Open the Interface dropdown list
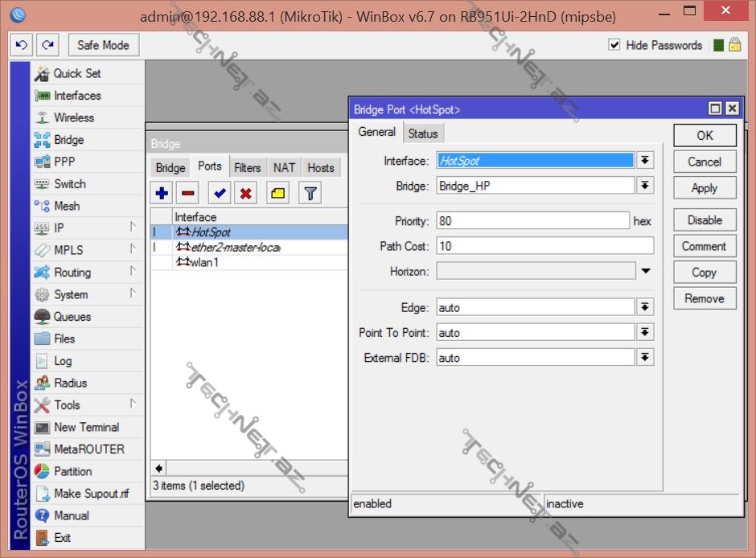 [644, 161]
